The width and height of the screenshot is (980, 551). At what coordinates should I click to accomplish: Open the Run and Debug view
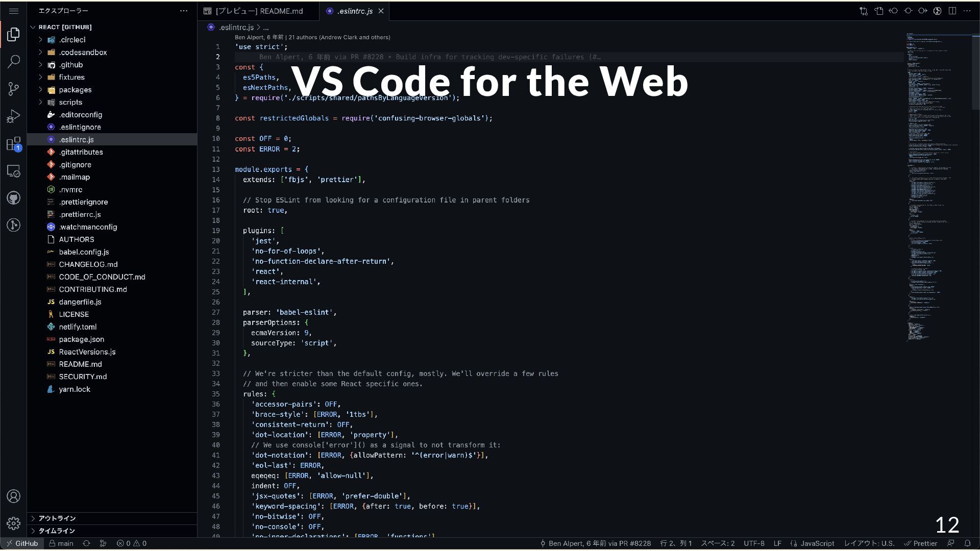(x=14, y=116)
